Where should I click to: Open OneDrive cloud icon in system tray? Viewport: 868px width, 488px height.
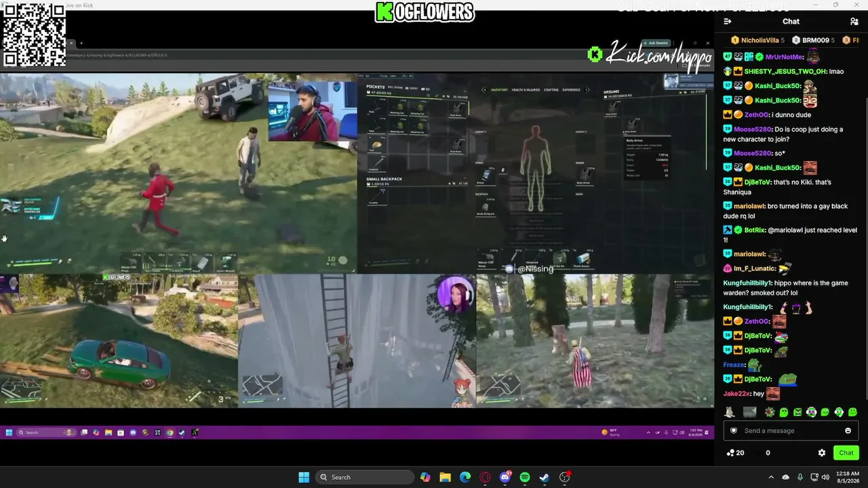(x=786, y=477)
